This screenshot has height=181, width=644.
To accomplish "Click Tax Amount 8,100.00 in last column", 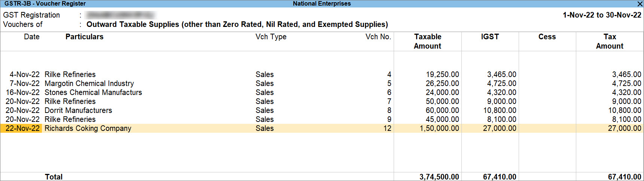I will click(627, 119).
